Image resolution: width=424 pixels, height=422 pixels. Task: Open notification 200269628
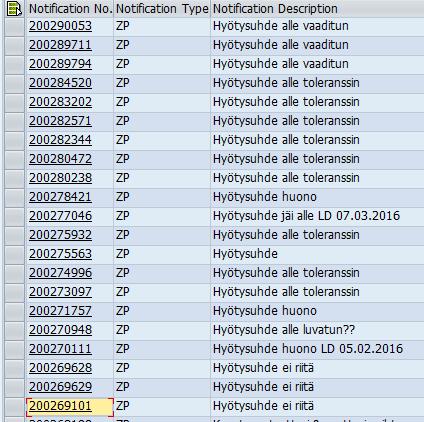(60, 368)
